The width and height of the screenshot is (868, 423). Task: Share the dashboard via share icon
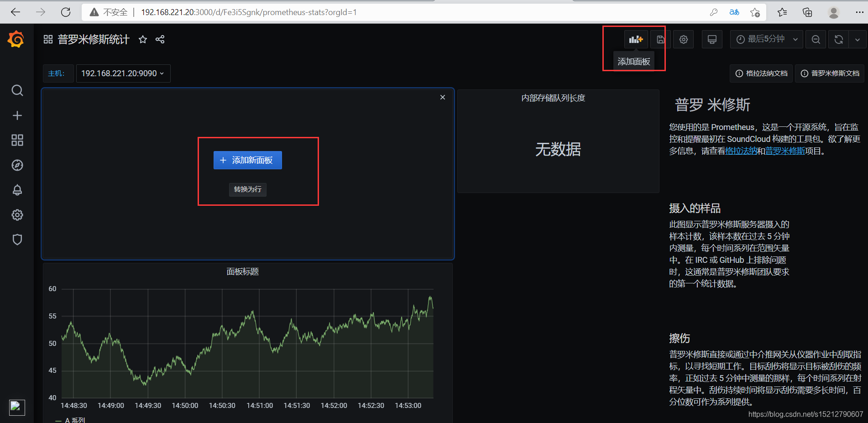click(160, 39)
